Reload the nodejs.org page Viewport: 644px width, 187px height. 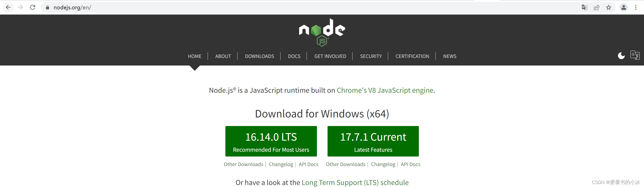point(32,7)
